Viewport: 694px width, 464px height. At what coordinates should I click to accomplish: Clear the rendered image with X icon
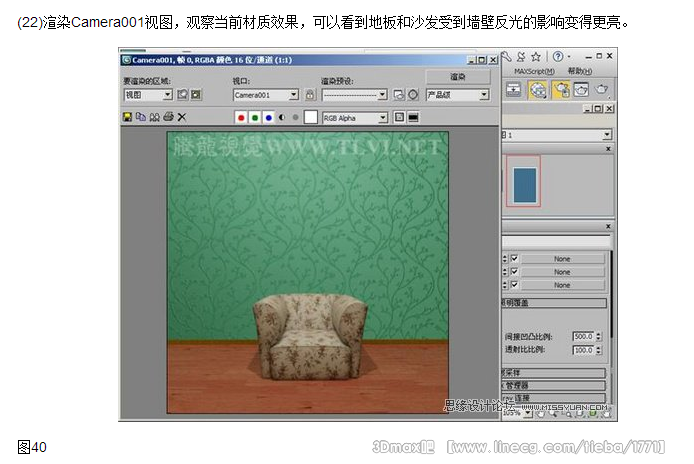182,117
